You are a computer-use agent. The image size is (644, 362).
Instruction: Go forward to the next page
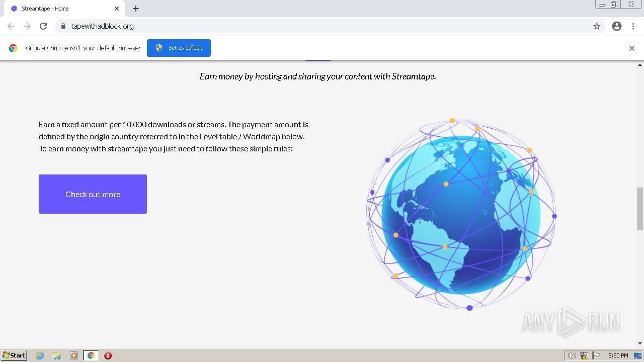pos(27,26)
